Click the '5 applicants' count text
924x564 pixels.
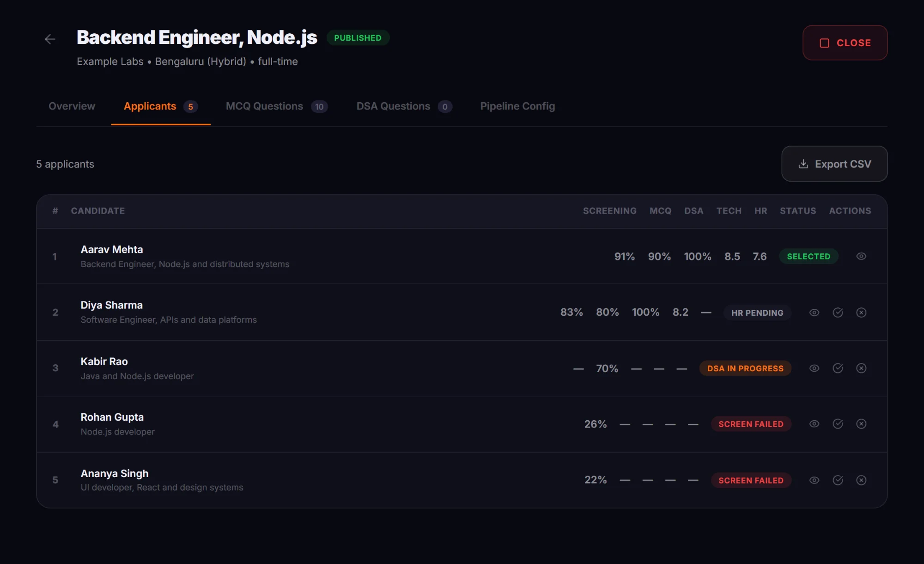pyautogui.click(x=65, y=164)
